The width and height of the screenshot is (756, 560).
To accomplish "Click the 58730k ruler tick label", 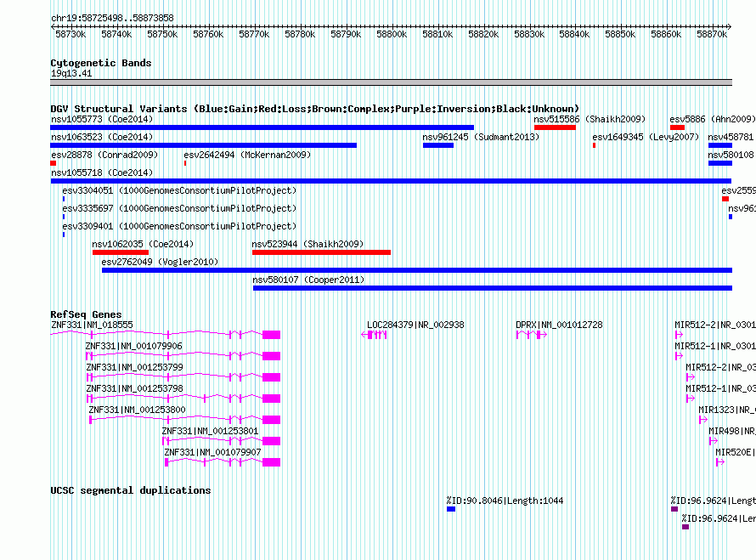I will click(x=71, y=34).
